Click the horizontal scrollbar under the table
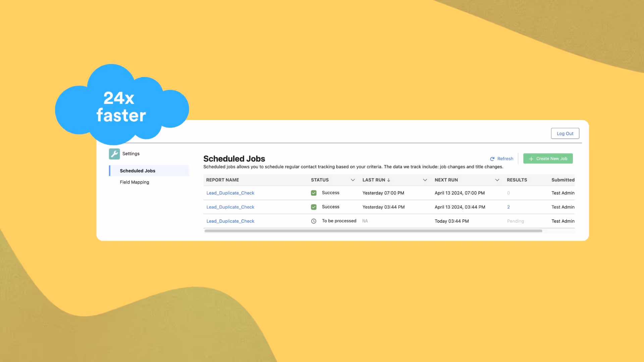The image size is (644, 362). coord(373,231)
